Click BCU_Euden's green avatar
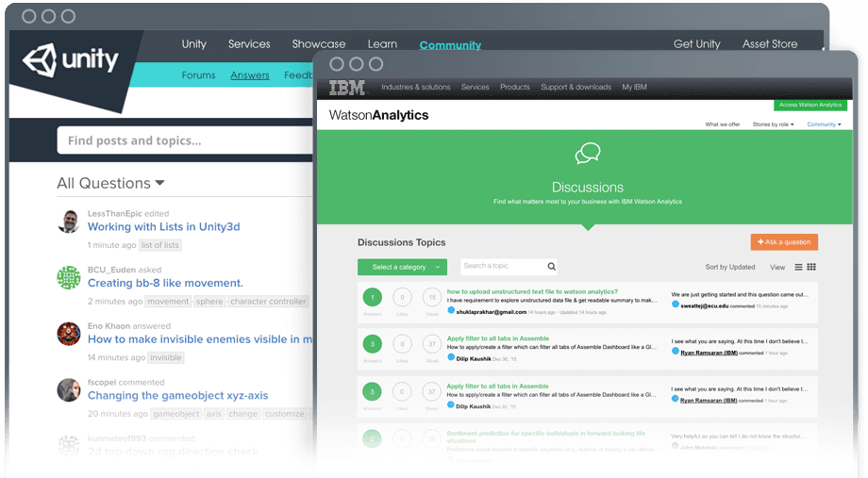The width and height of the screenshot is (868, 478). [x=69, y=277]
